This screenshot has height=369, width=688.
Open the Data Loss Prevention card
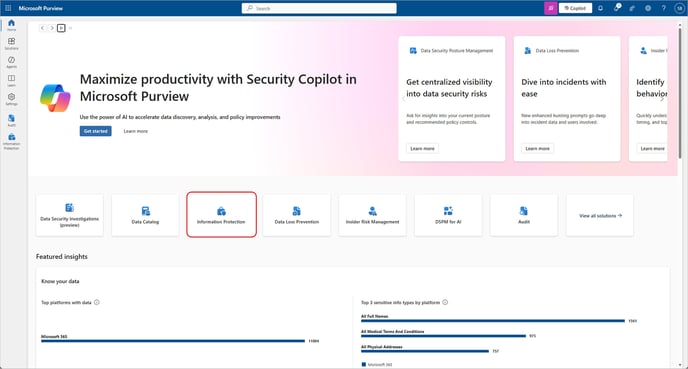tap(297, 215)
